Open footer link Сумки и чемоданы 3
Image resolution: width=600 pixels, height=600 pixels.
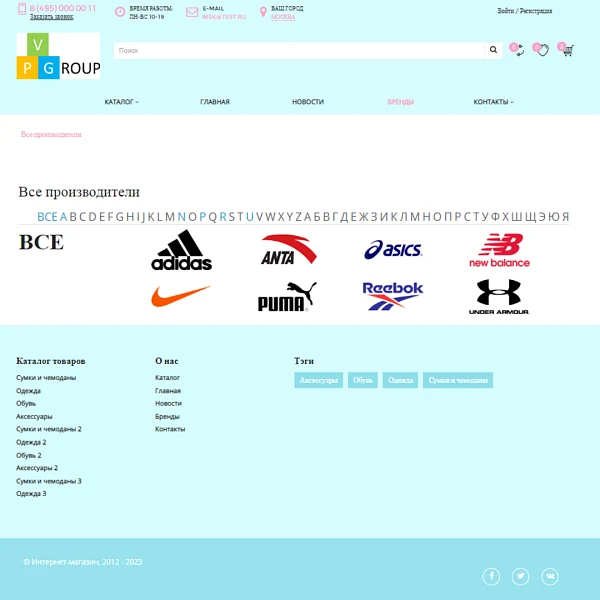click(49, 481)
